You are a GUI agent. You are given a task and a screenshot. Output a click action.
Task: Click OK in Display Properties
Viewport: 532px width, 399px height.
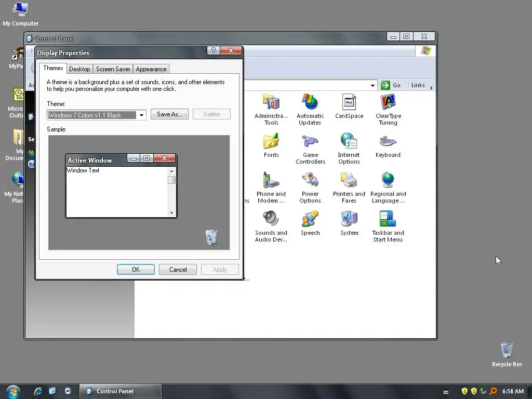coord(136,270)
